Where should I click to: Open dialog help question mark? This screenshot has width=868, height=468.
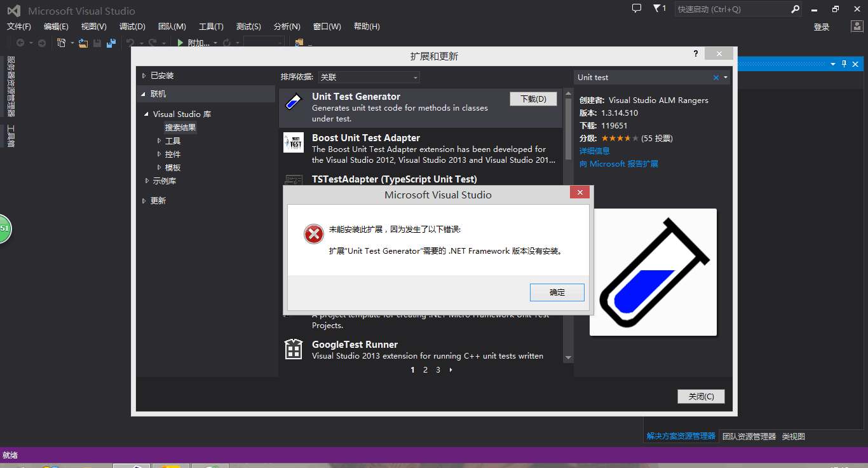tap(696, 54)
